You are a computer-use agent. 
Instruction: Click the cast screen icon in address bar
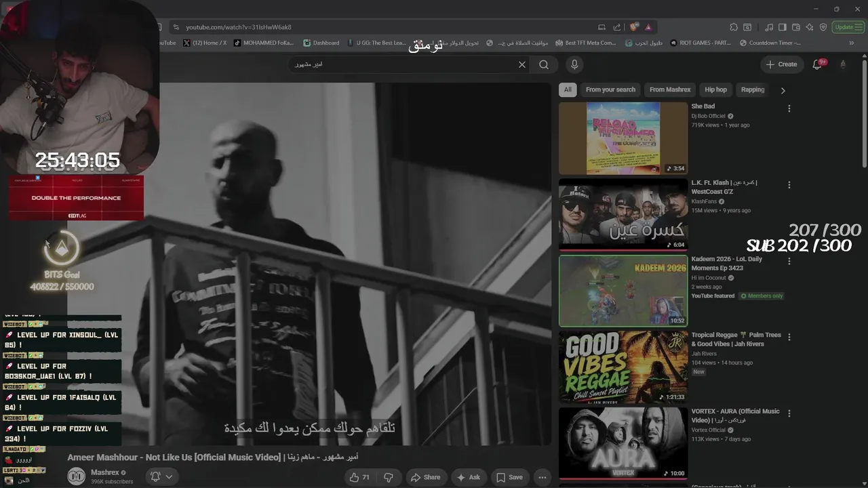click(601, 27)
